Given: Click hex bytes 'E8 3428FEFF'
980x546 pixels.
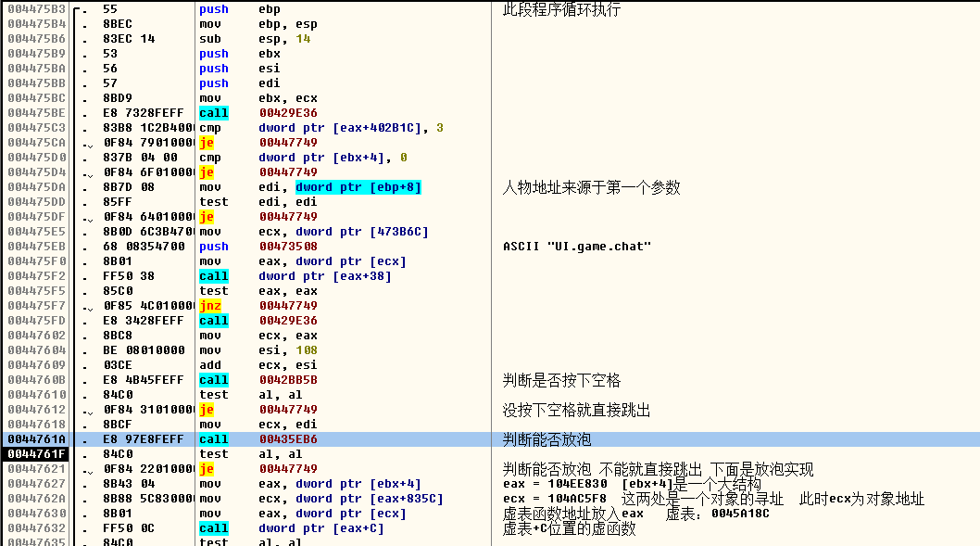Looking at the screenshot, I should click(x=144, y=320).
